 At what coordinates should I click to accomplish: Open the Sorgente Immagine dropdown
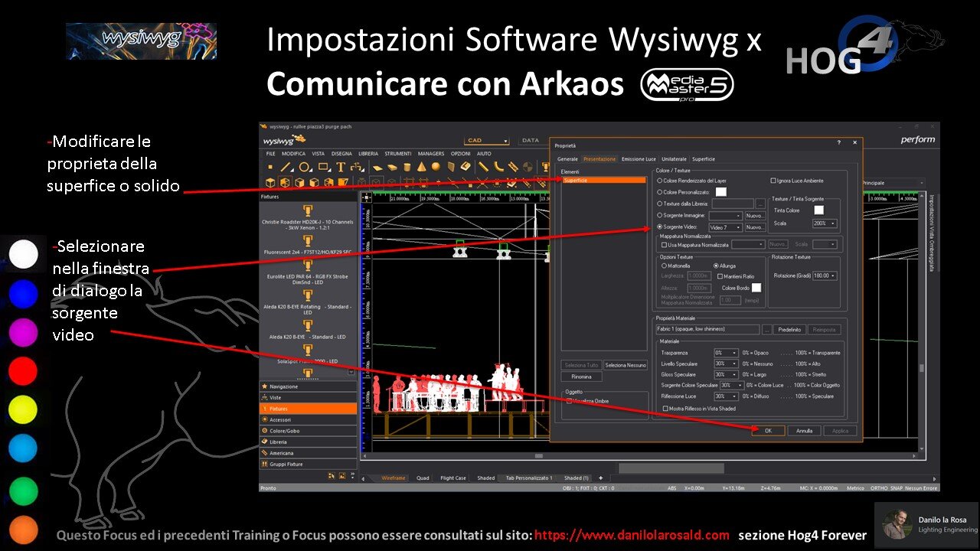point(726,216)
